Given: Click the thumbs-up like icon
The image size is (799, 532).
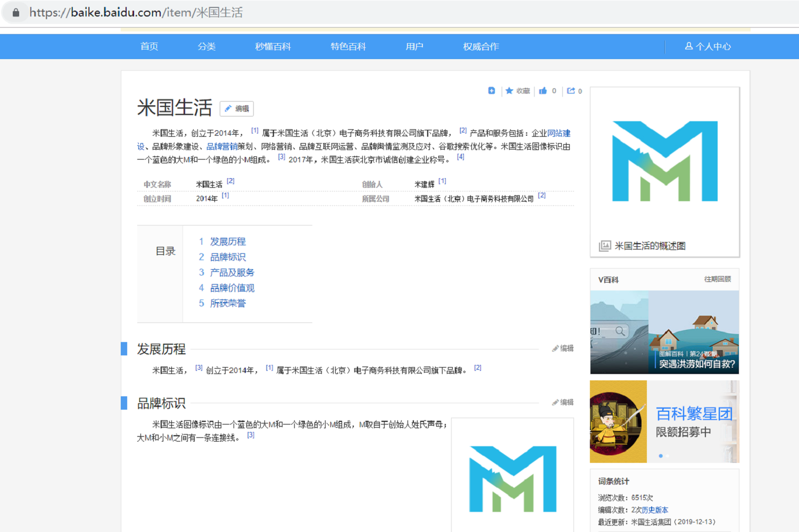Looking at the screenshot, I should pyautogui.click(x=543, y=90).
